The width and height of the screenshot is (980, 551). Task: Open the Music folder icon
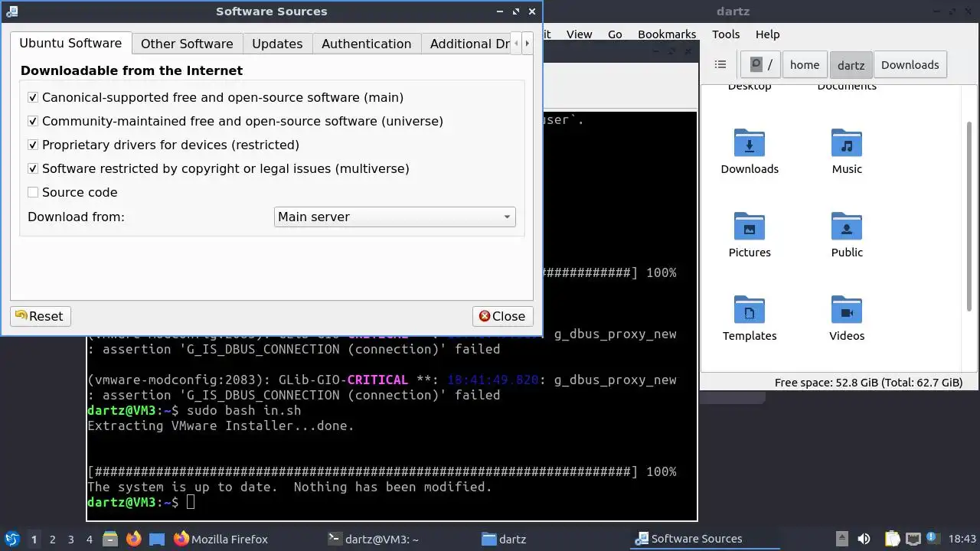(x=847, y=143)
